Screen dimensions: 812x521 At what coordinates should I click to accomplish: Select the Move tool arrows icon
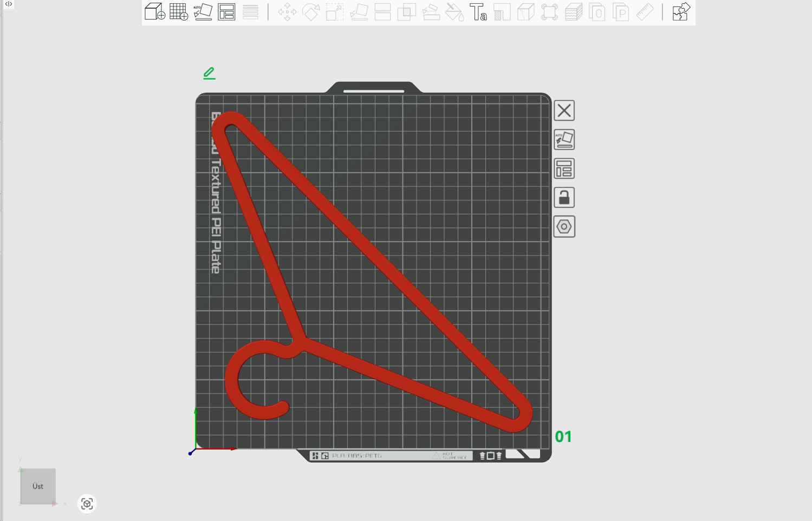tap(287, 12)
